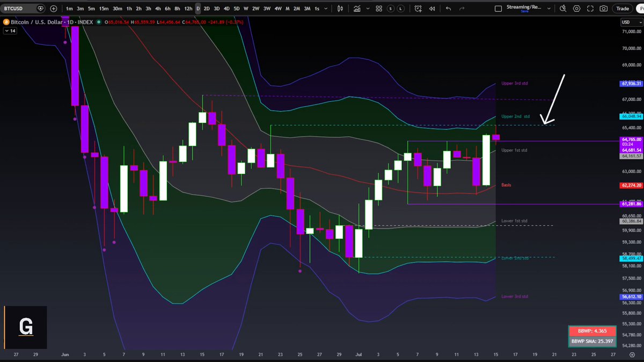Image resolution: width=644 pixels, height=362 pixels.
Task: Open the indicators icon
Action: 358,9
